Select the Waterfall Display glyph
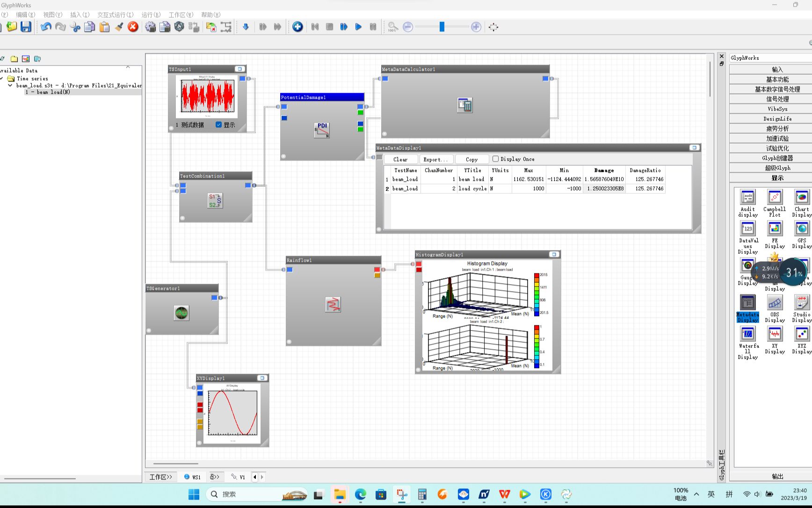 pyautogui.click(x=747, y=343)
